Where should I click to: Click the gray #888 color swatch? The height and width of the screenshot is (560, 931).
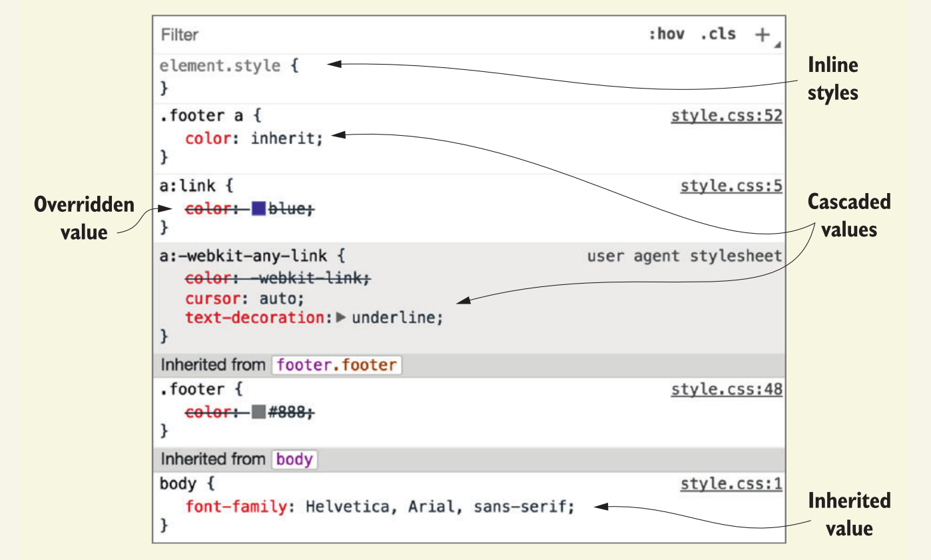coord(258,412)
